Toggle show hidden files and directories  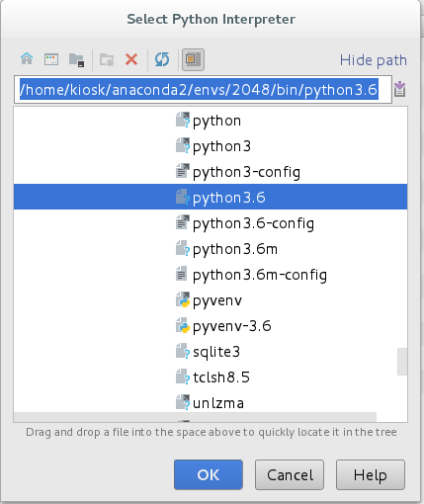coord(194,59)
